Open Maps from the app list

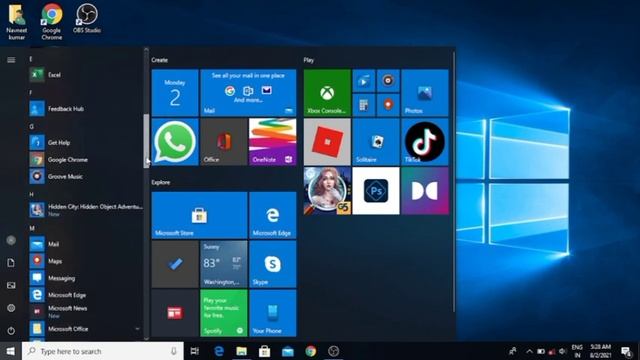coord(86,261)
